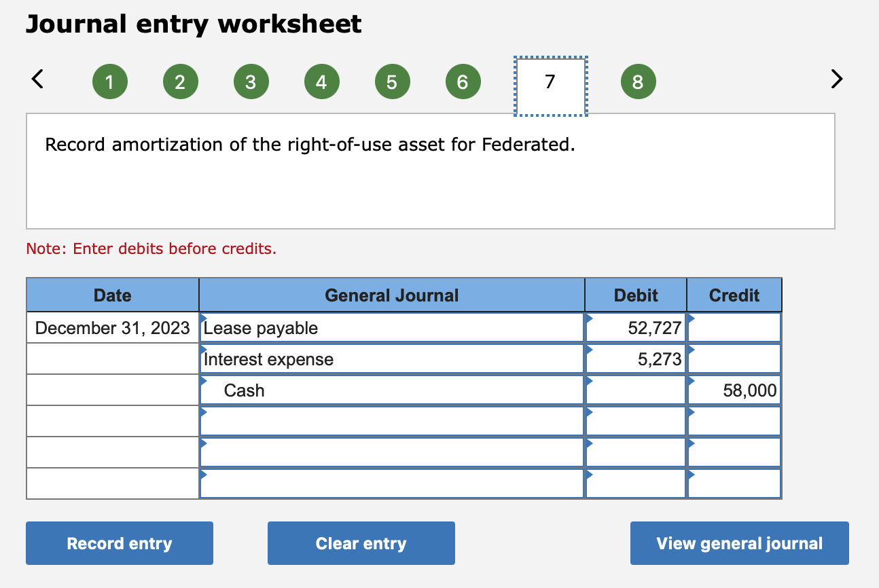Click the 58,000 credit amount cell
The width and height of the screenshot is (879, 588).
pyautogui.click(x=734, y=390)
